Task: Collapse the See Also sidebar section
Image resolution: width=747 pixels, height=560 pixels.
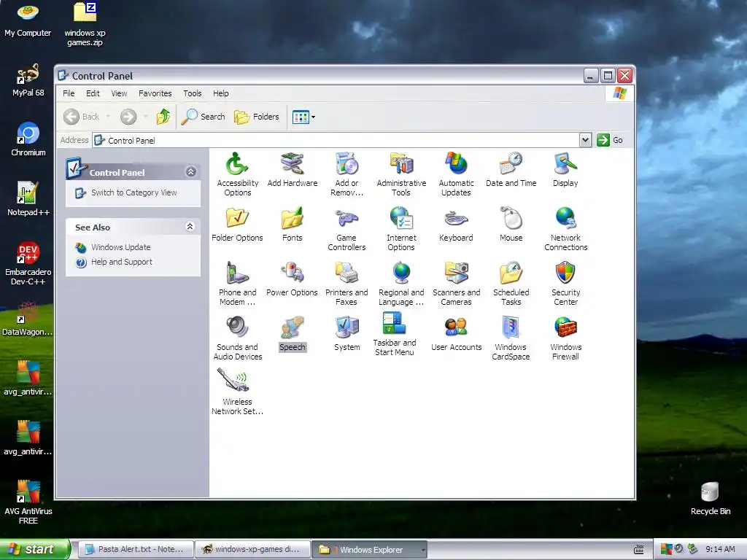Action: point(190,227)
